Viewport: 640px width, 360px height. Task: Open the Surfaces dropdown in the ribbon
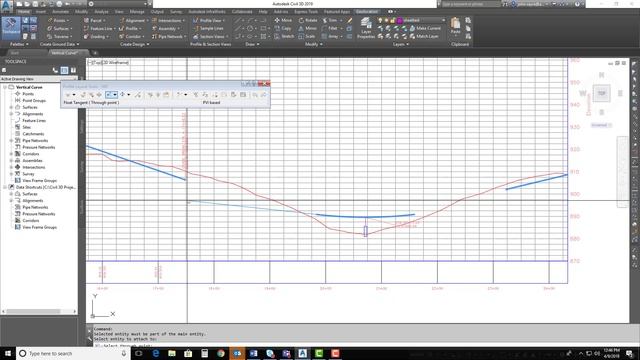coord(60,29)
